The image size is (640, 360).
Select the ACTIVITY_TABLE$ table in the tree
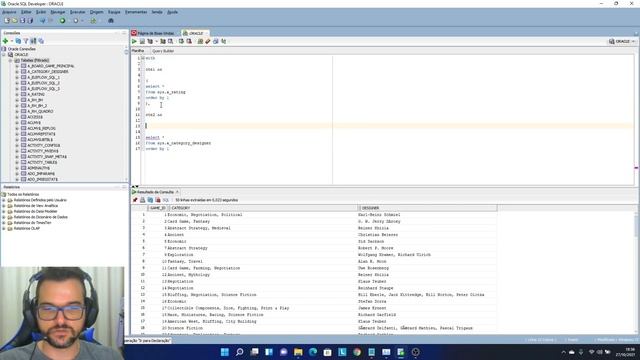pos(42,162)
